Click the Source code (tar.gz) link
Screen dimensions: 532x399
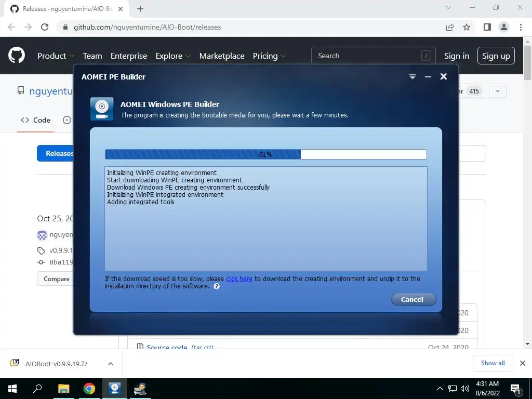180,347
